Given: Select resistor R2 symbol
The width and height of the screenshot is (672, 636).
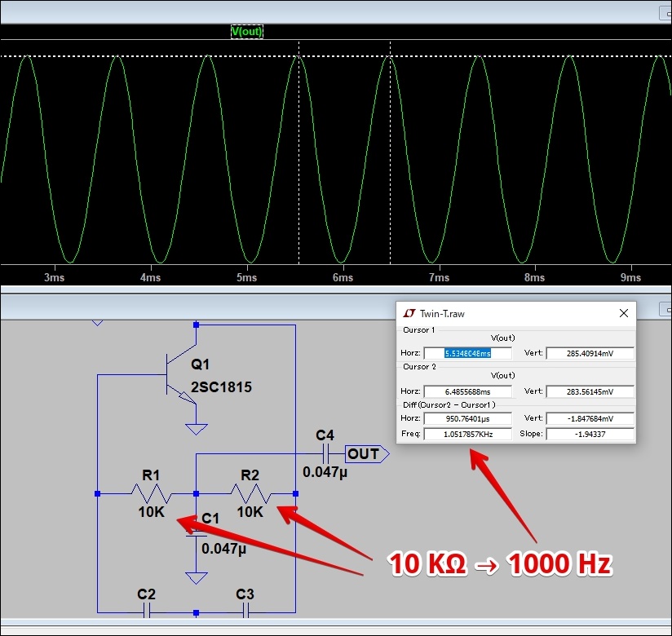Looking at the screenshot, I should (x=250, y=493).
